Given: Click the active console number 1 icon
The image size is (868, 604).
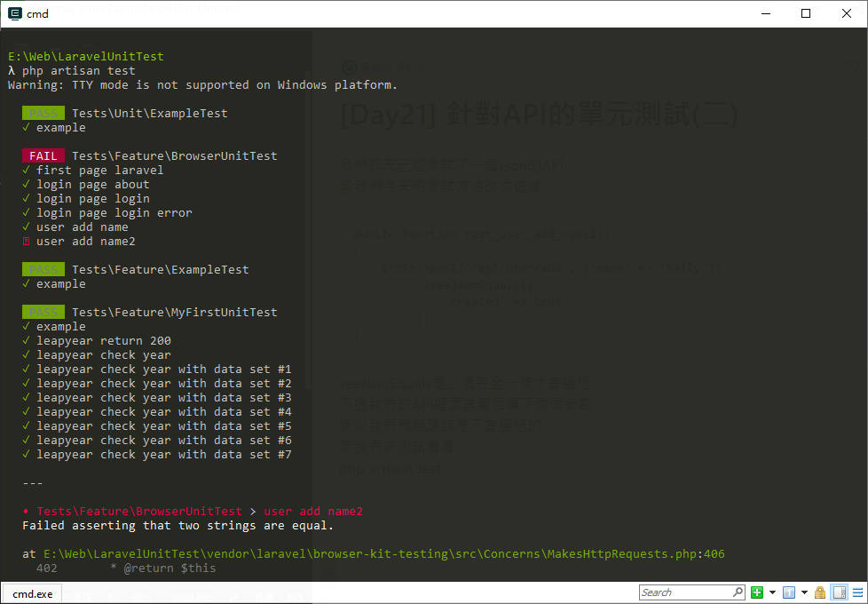Looking at the screenshot, I should [x=789, y=592].
